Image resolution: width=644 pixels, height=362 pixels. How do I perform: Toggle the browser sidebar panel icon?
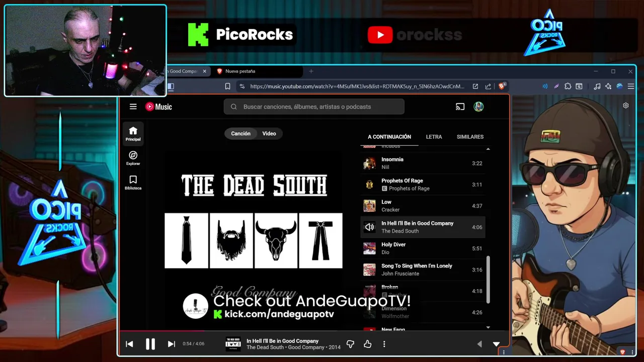coord(171,86)
